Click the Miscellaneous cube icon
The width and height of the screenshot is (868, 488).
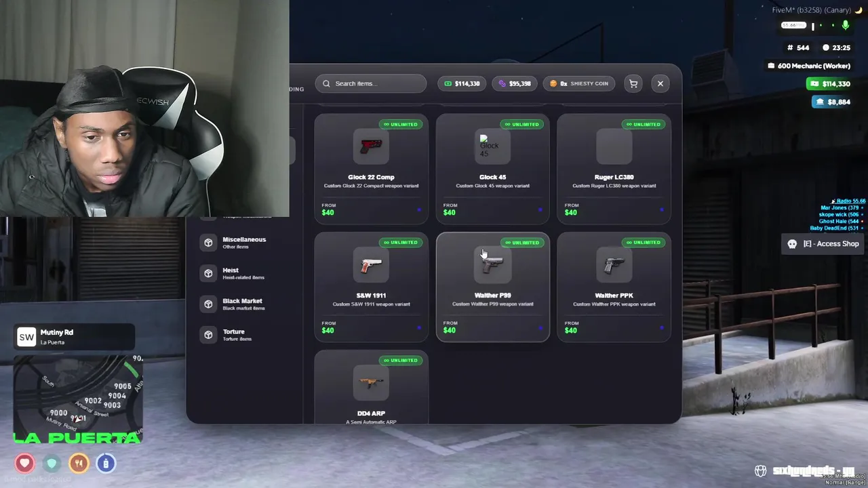point(208,243)
